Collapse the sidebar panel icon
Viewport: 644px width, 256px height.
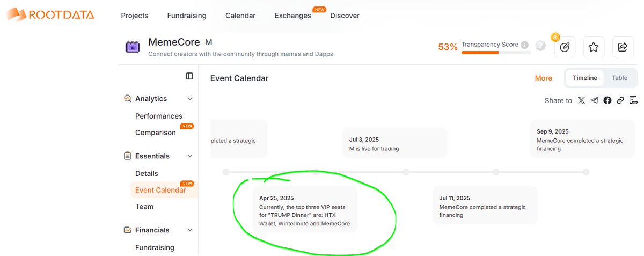tap(189, 76)
